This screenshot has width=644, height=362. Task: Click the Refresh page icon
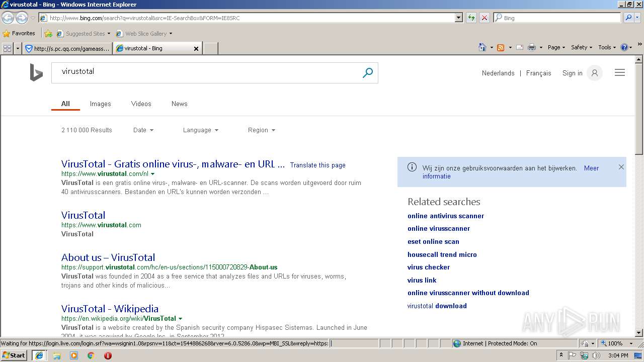pyautogui.click(x=471, y=18)
